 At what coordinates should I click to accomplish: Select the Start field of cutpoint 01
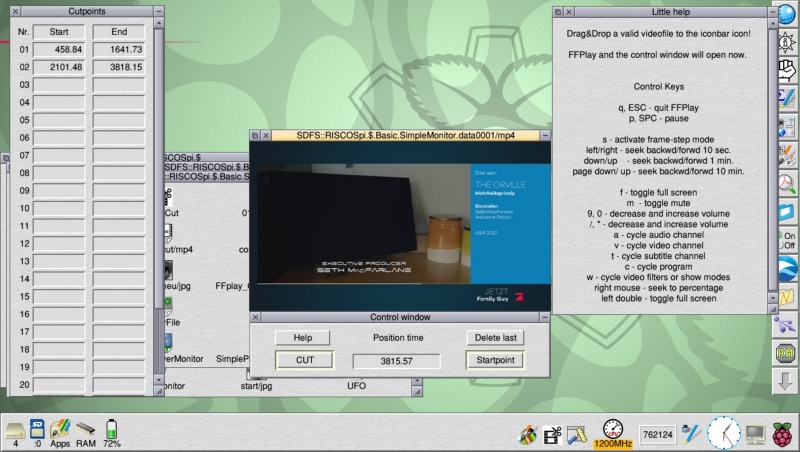point(59,49)
